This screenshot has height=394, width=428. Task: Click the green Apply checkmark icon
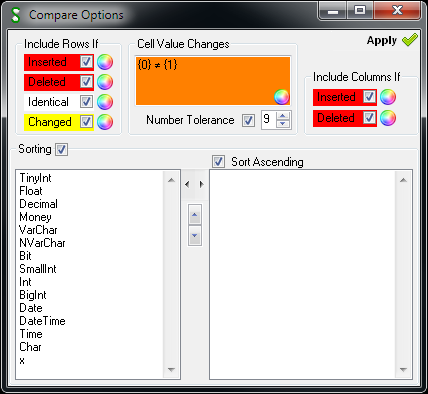pyautogui.click(x=410, y=40)
